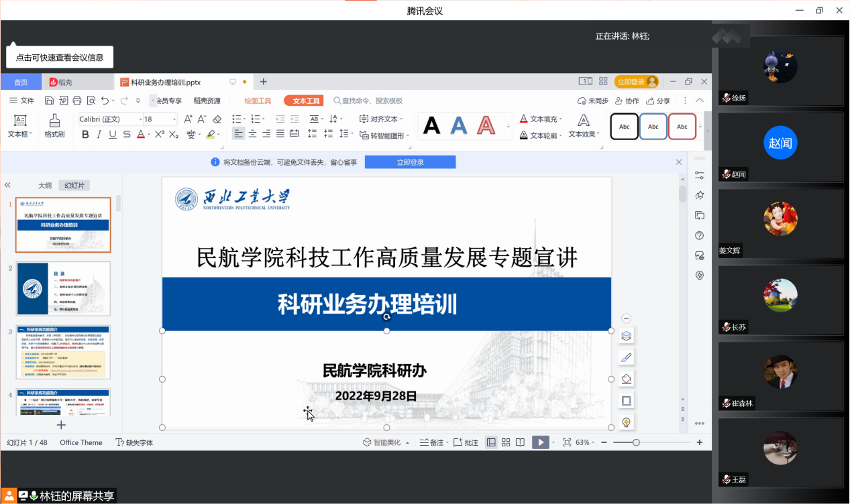The width and height of the screenshot is (850, 504).
Task: Switch to the 大纲 outline tab
Action: (x=45, y=186)
